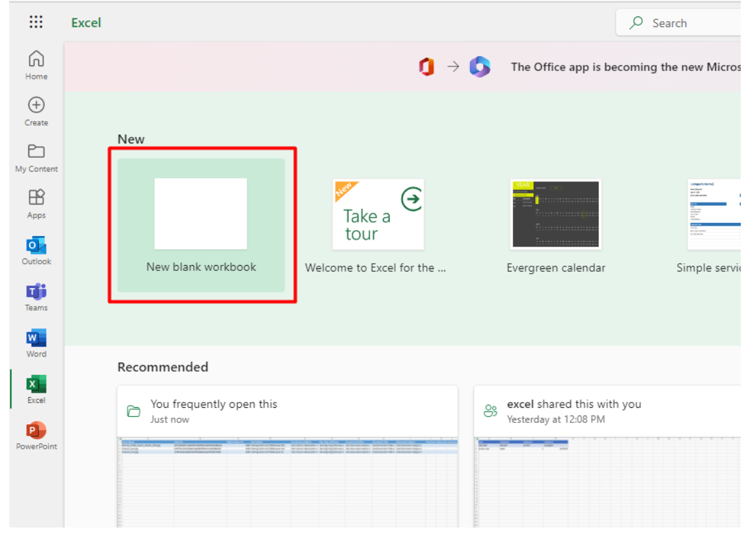This screenshot has width=756, height=544.
Task: Open the Take a tour template
Action: (x=378, y=214)
